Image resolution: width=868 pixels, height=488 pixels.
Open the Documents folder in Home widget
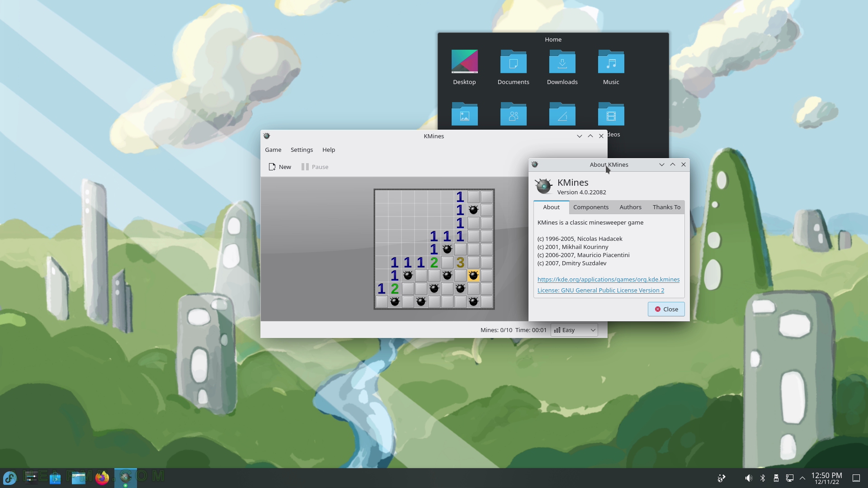point(513,67)
